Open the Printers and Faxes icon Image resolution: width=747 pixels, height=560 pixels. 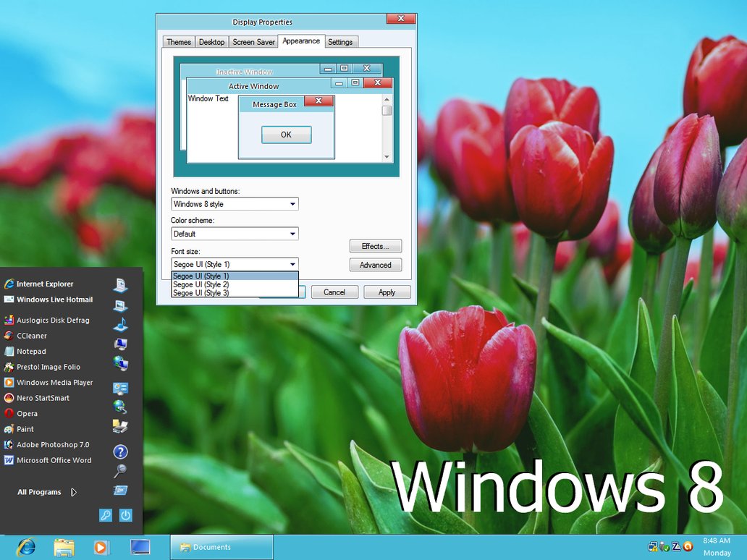pyautogui.click(x=120, y=426)
